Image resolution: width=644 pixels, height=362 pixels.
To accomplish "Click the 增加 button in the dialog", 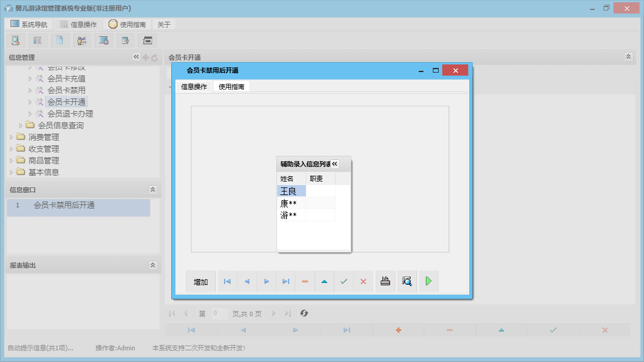I will click(x=201, y=282).
